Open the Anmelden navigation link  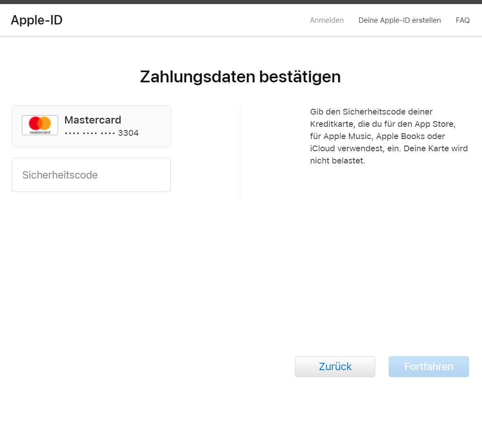[327, 20]
